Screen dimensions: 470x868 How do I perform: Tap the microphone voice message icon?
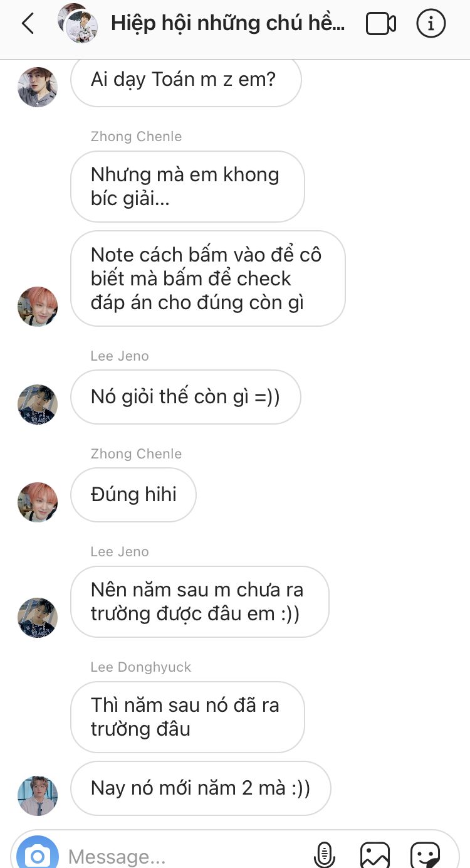point(324,854)
